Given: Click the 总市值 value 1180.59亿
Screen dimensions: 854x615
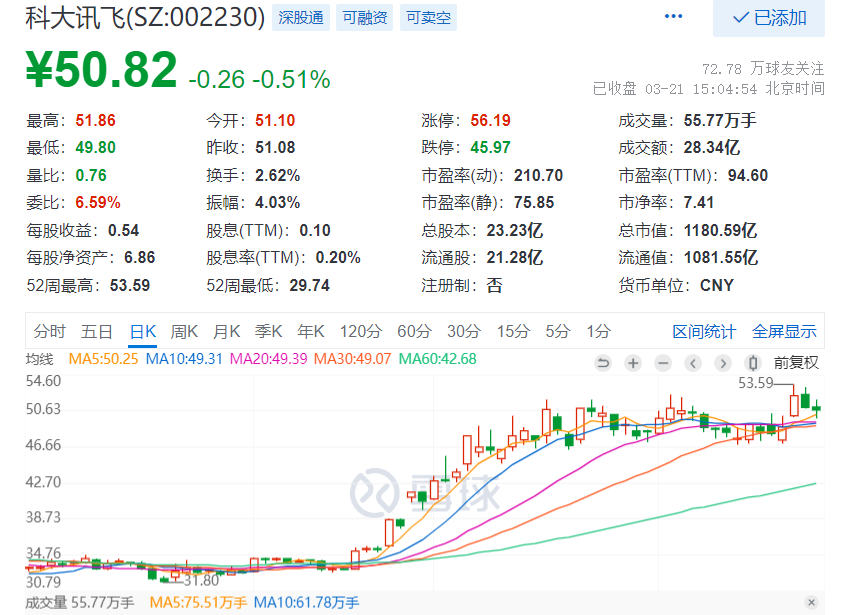Looking at the screenshot, I should coord(720,230).
